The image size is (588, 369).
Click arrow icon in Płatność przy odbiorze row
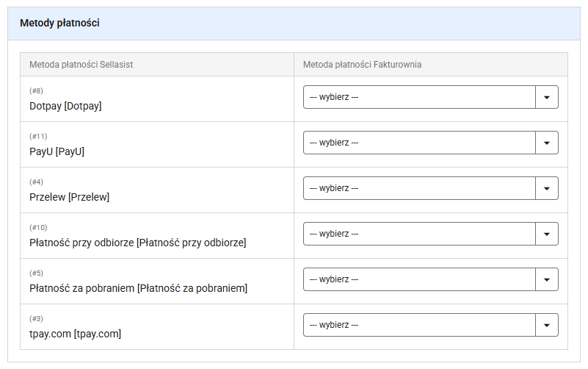(x=547, y=234)
